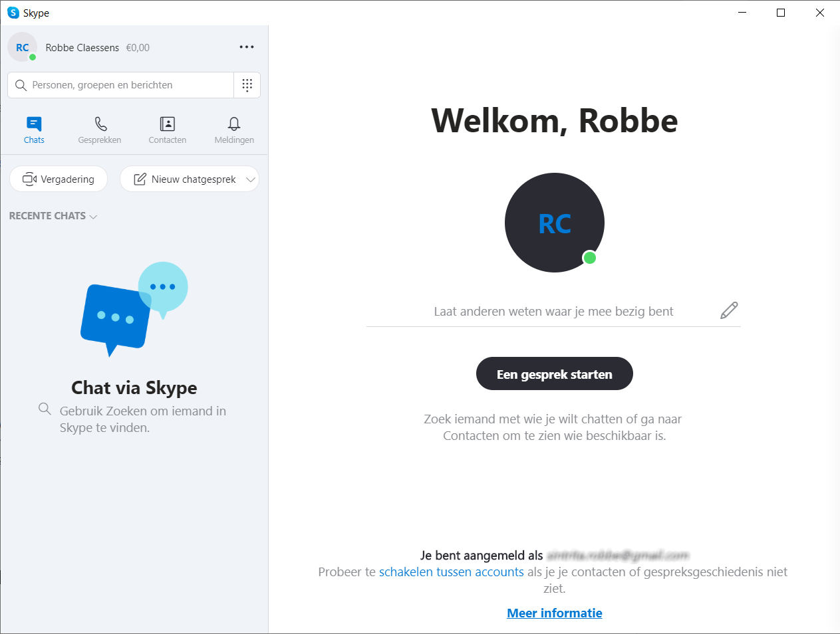Screen dimensions: 840x634
Task: Collapse the RECENTE CHATS section
Action: click(x=53, y=216)
